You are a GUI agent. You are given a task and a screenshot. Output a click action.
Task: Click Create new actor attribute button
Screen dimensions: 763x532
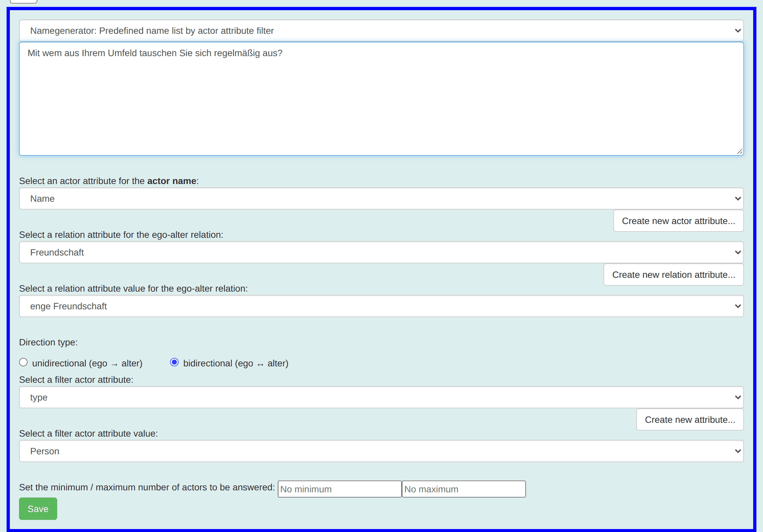(678, 221)
